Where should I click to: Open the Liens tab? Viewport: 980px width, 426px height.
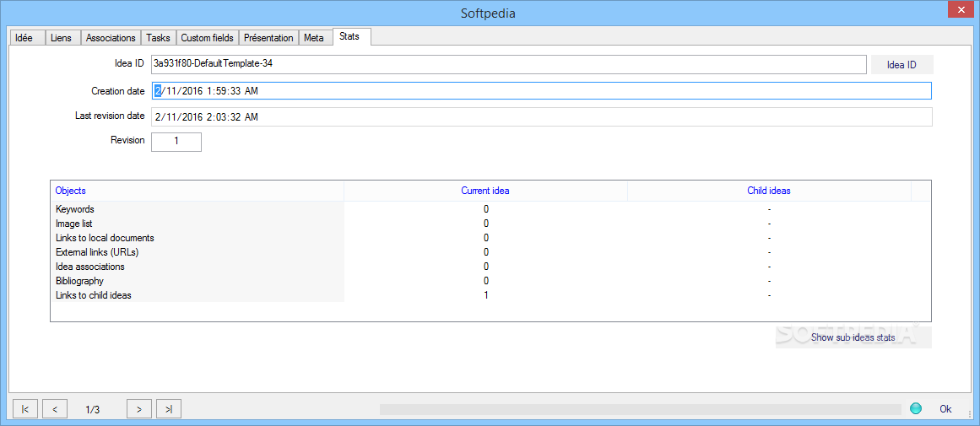point(62,37)
